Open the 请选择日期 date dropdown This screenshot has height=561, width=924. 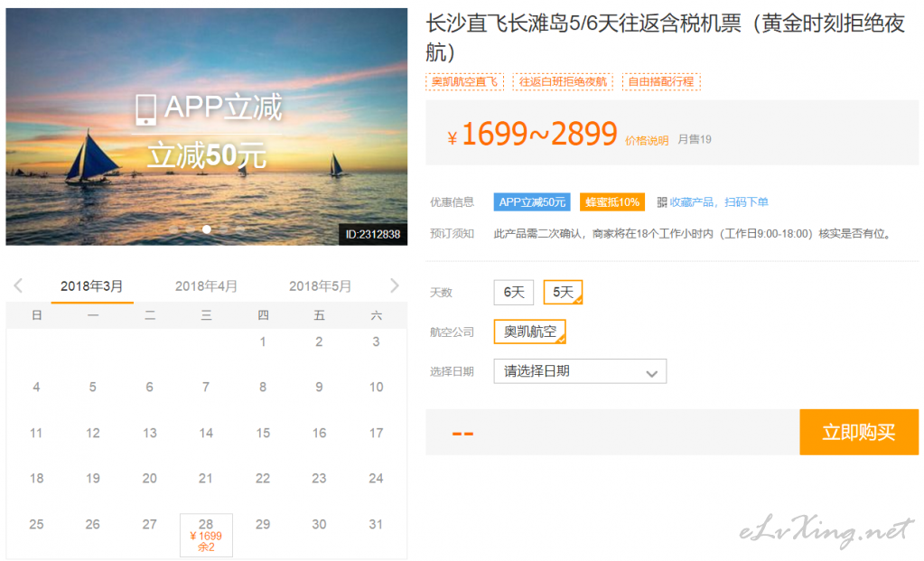[580, 371]
